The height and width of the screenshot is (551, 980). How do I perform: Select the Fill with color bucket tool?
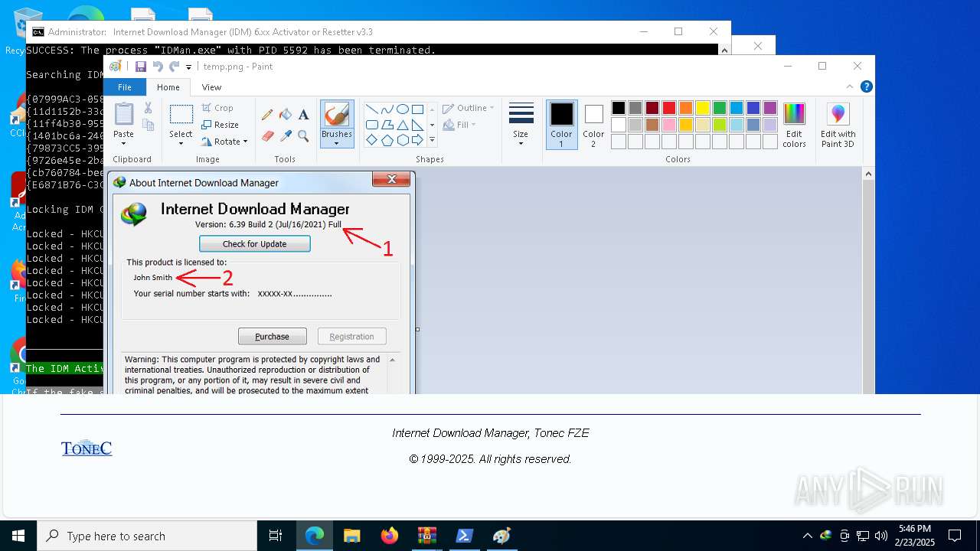pyautogui.click(x=286, y=115)
